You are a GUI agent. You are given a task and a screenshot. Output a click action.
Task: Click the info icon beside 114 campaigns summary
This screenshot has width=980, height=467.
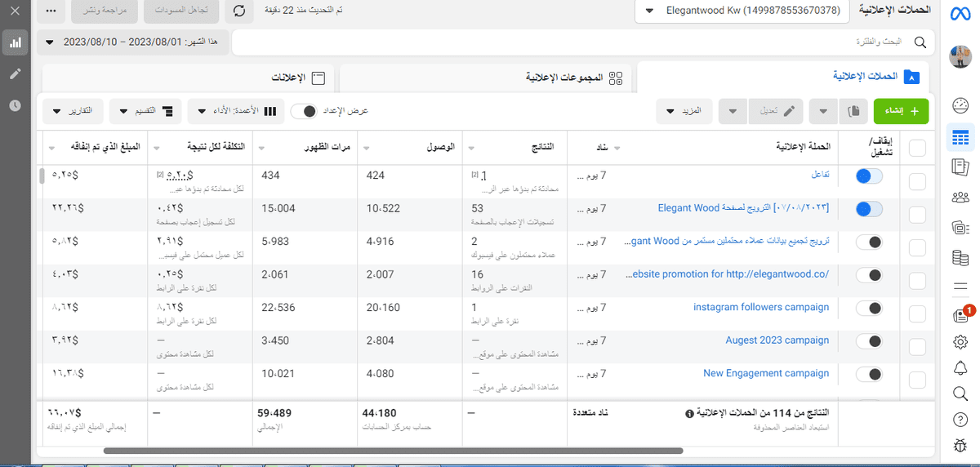tap(689, 414)
